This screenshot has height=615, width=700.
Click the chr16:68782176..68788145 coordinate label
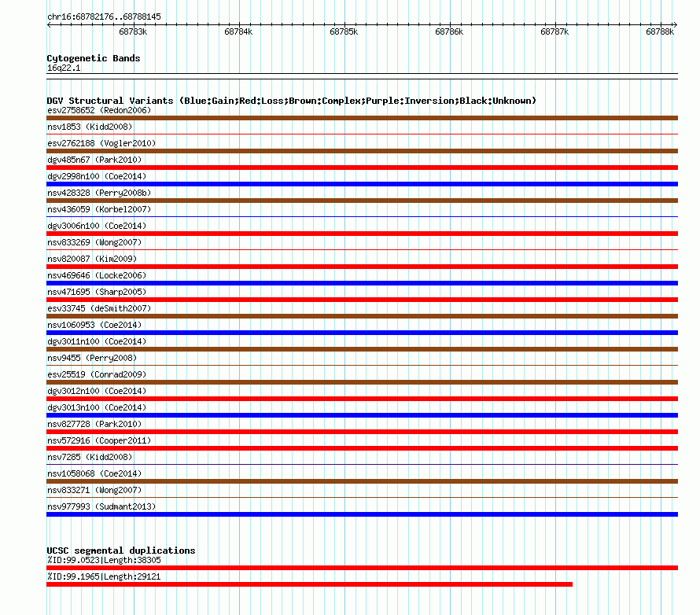[x=104, y=17]
